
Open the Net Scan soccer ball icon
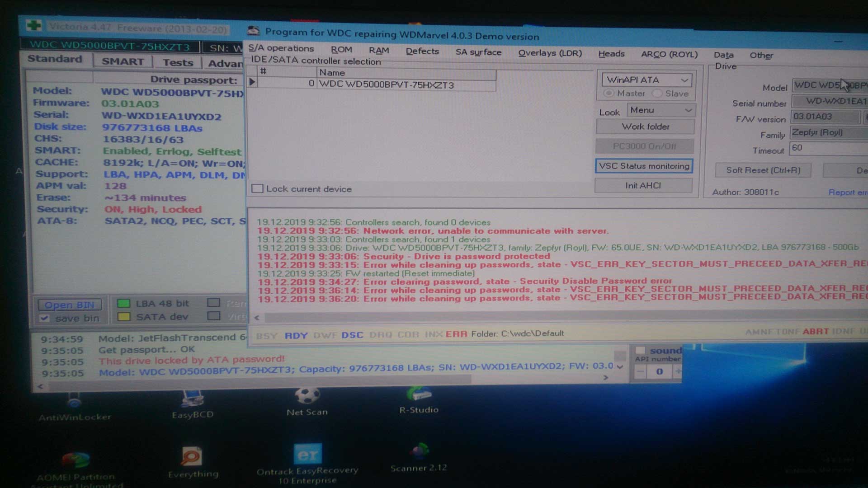[x=307, y=402]
